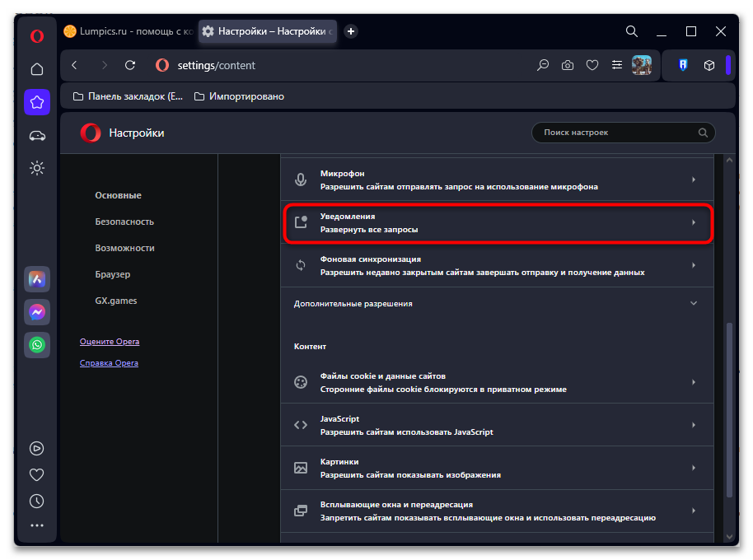The width and height of the screenshot is (753, 560).
Task: Select Браузер in settings menu
Action: 113,274
